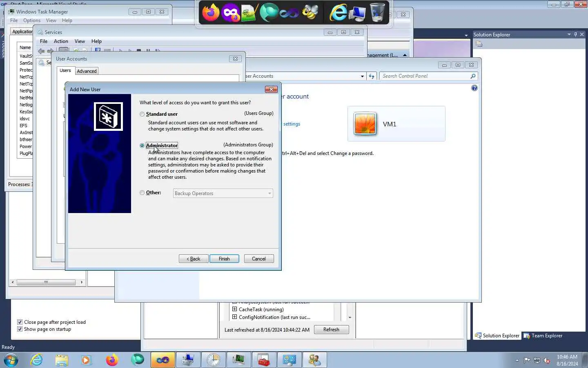The image size is (588, 368).
Task: Click the VM1 user account tile
Action: [x=396, y=124]
